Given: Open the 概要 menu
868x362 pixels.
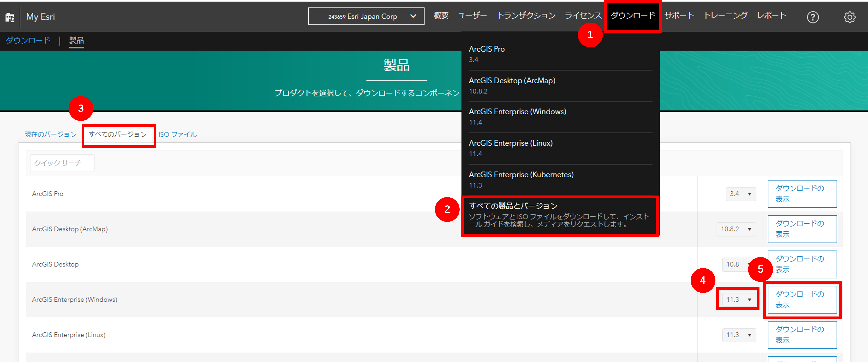Looking at the screenshot, I should [x=441, y=16].
